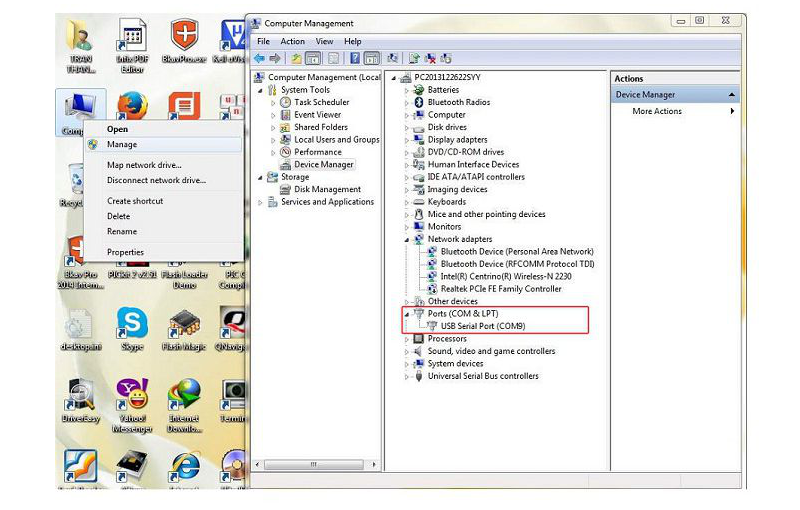Select Disk Management in left tree

tap(327, 189)
